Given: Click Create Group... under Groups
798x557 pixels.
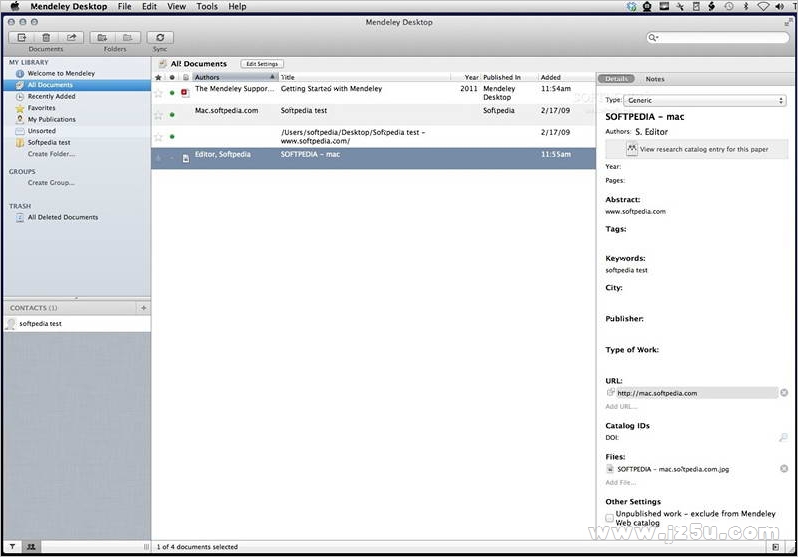Looking at the screenshot, I should point(51,182).
